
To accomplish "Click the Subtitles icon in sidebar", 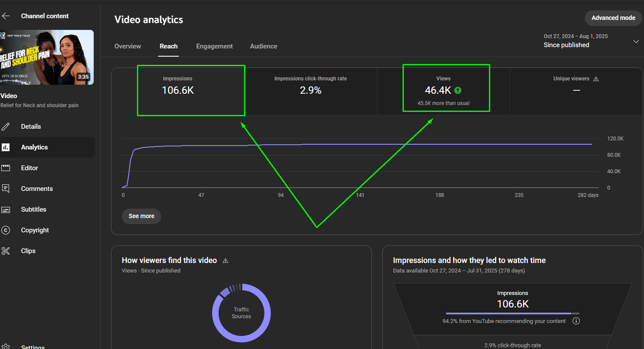I will pos(6,209).
